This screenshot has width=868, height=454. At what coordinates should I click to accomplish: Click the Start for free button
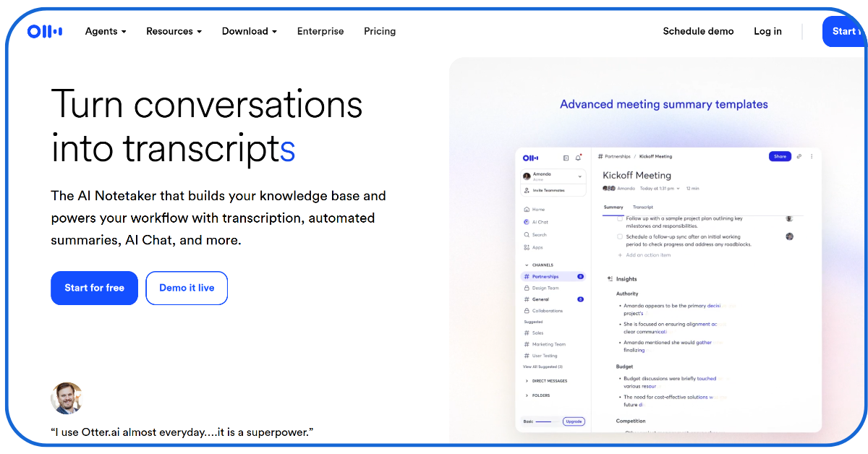pyautogui.click(x=94, y=288)
